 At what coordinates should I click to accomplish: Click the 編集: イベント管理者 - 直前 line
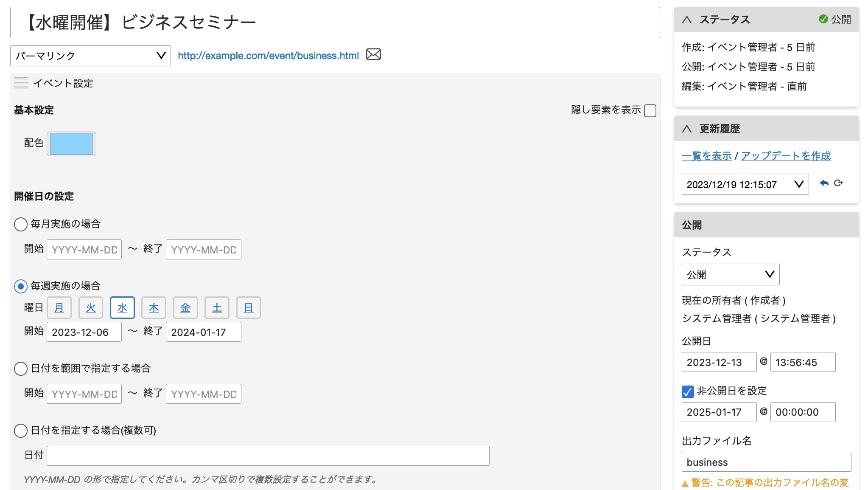click(744, 86)
